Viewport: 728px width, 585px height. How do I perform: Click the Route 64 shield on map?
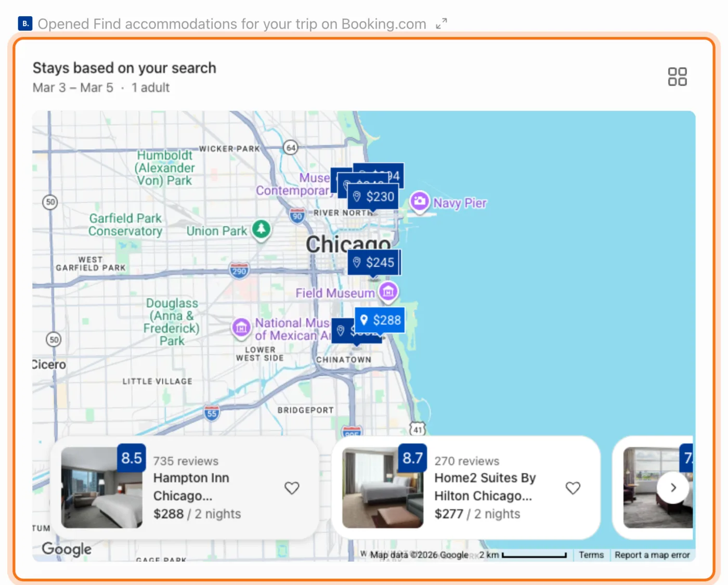click(x=291, y=148)
